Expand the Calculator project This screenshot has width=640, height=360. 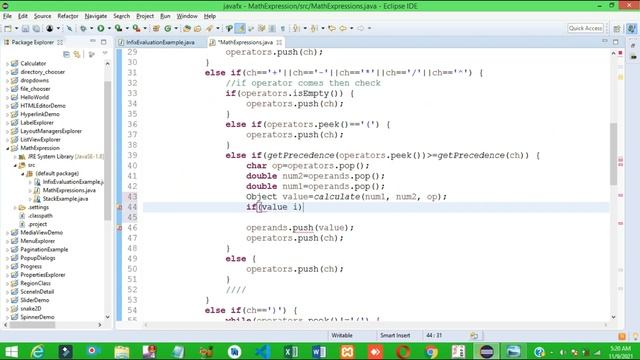[7, 64]
